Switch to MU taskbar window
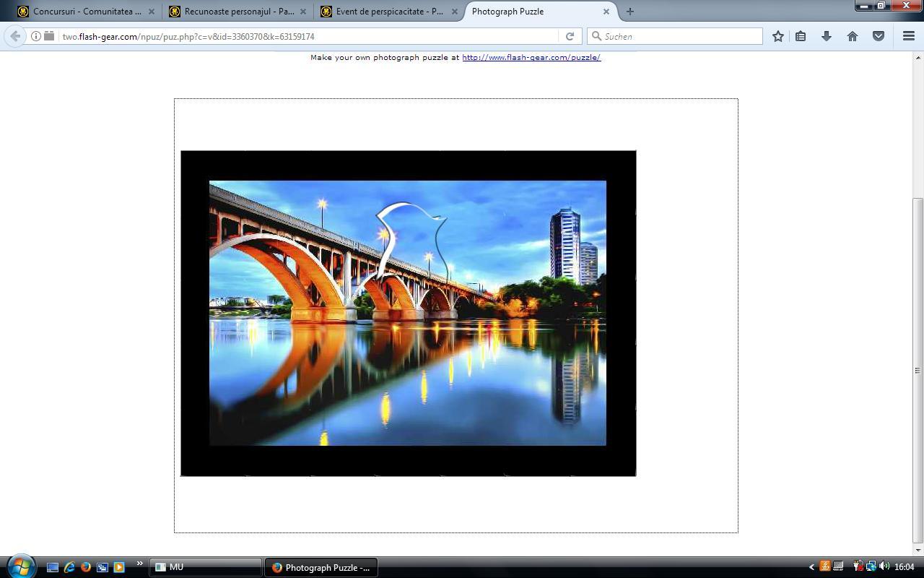This screenshot has height=578, width=924. pyautogui.click(x=206, y=567)
